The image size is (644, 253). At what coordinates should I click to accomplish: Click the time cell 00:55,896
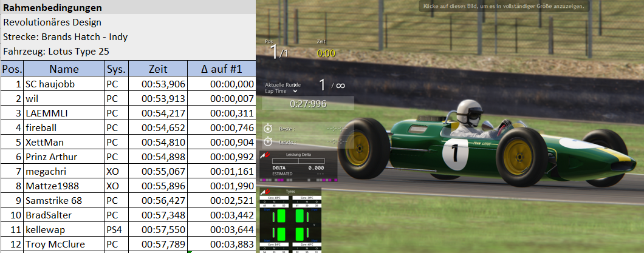(158, 186)
